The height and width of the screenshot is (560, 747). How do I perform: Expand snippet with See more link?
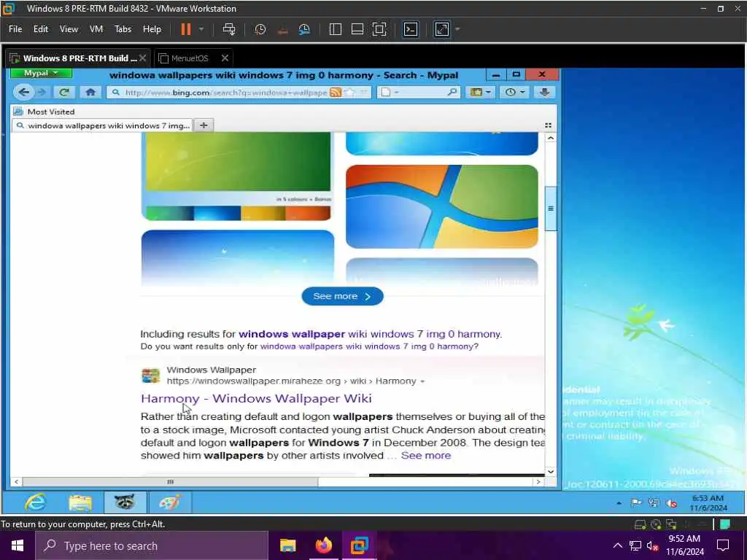click(426, 455)
